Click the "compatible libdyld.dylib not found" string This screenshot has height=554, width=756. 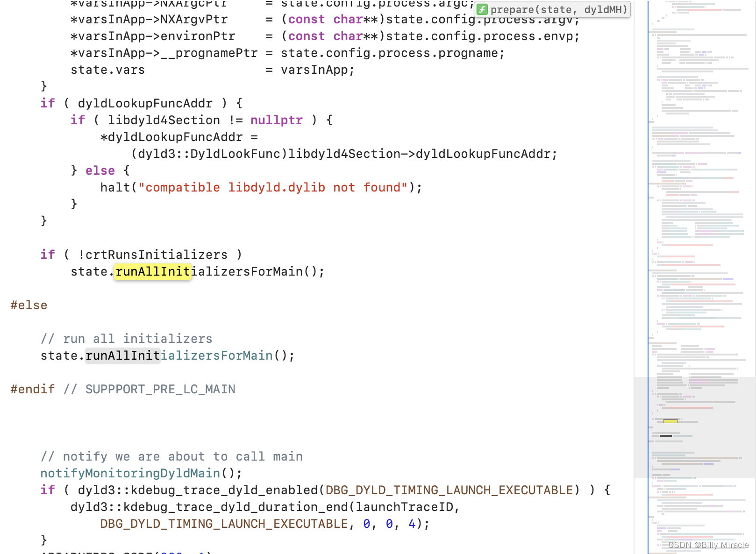coord(273,187)
